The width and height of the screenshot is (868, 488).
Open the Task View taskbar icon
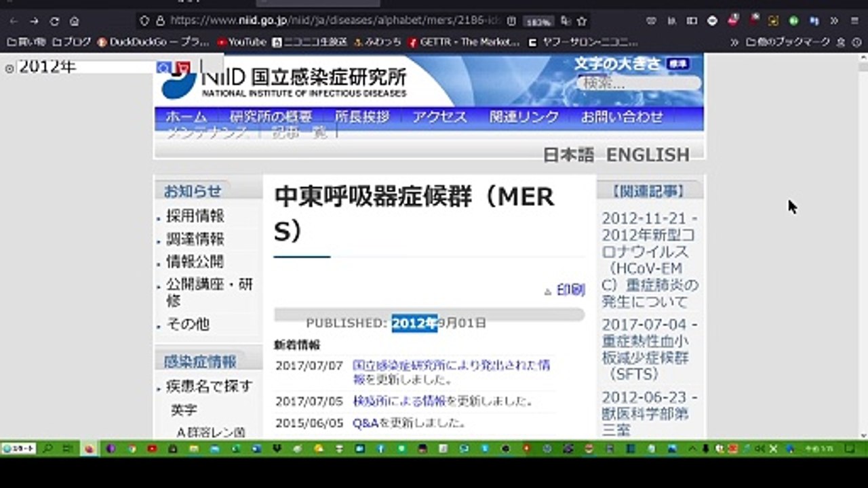[x=68, y=448]
